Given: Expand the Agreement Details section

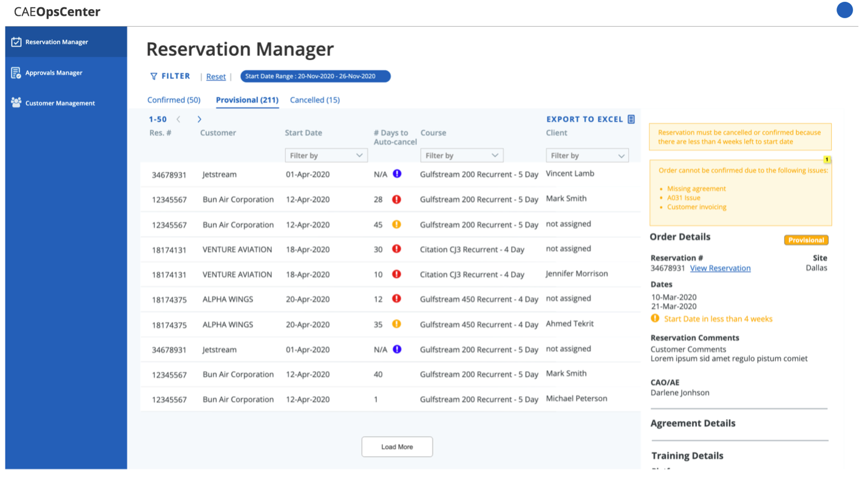Looking at the screenshot, I should 693,423.
